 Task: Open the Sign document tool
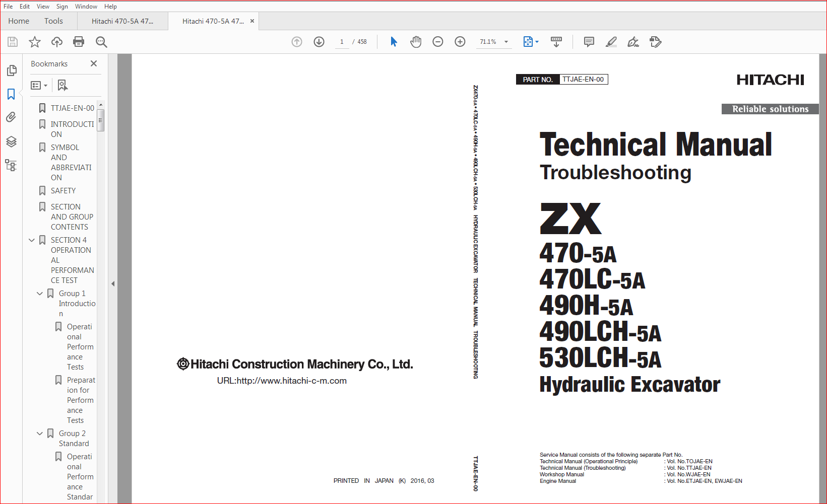[x=633, y=42]
